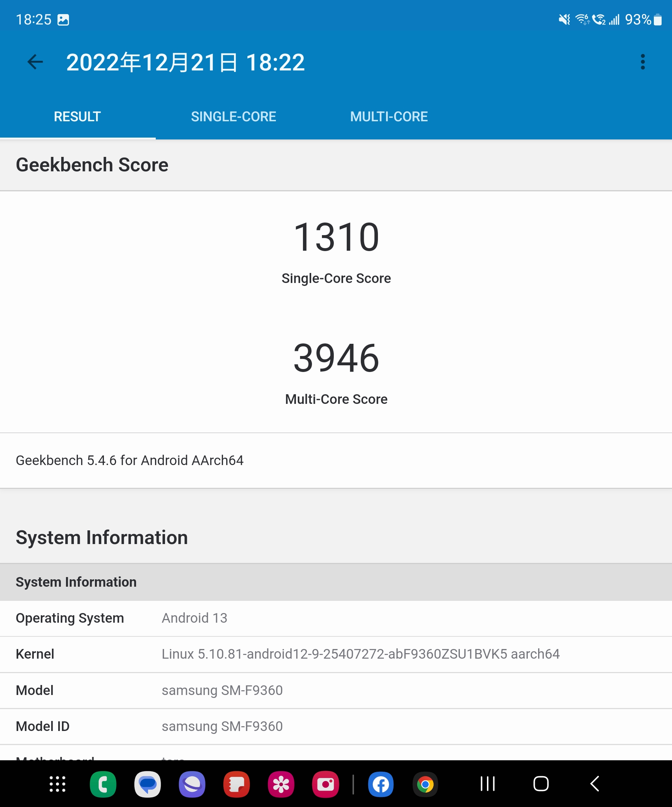
Task: Tap the large 'System Information' heading
Action: click(x=102, y=537)
